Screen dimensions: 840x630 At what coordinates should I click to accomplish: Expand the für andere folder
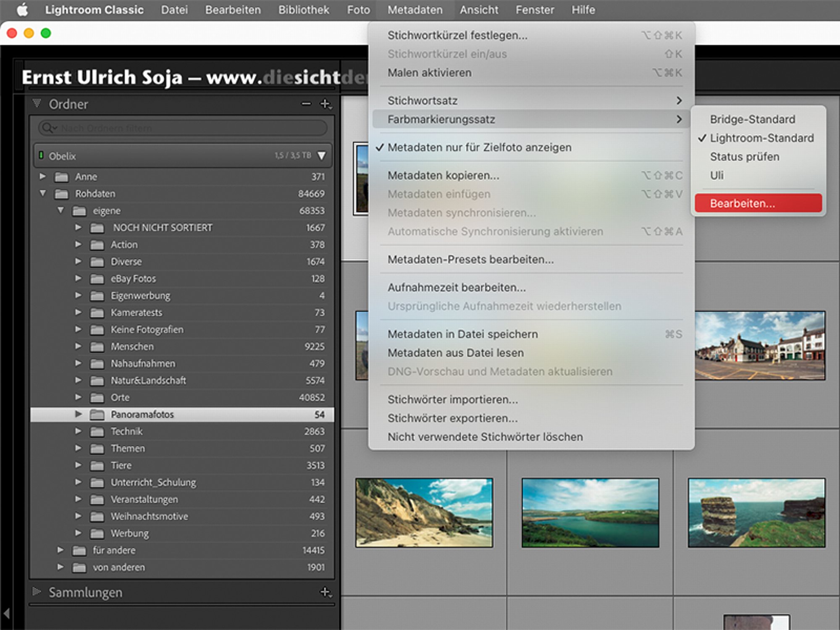[x=60, y=550]
